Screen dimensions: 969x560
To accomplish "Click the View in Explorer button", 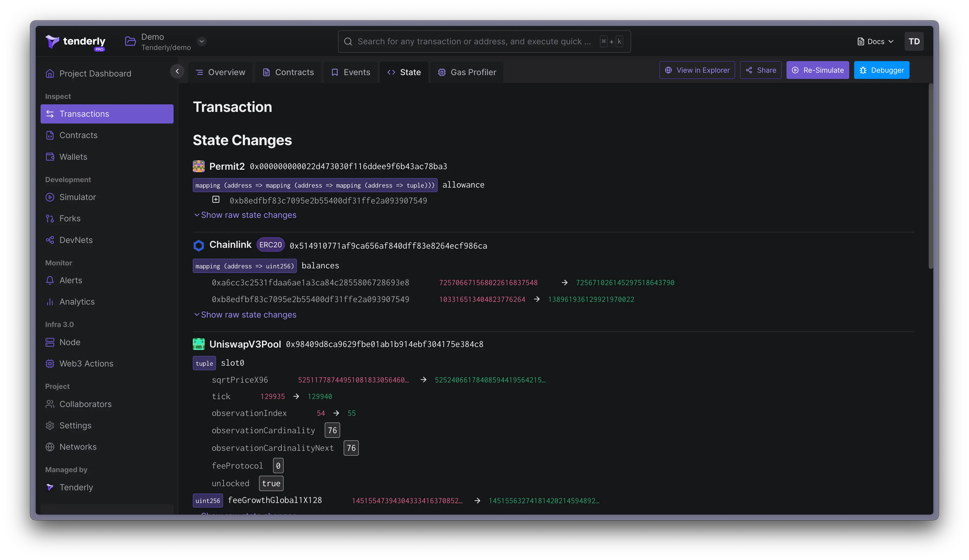I will (x=697, y=70).
